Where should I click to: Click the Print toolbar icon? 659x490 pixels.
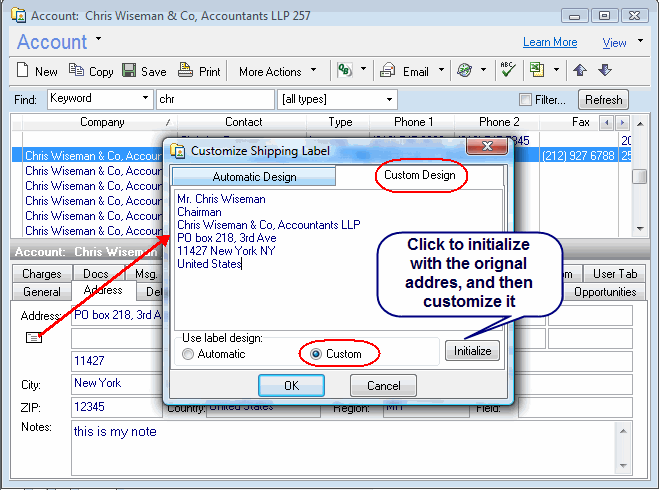[x=185, y=71]
